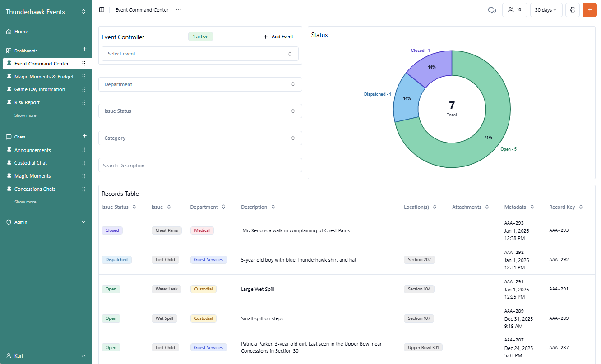The width and height of the screenshot is (601, 364).
Task: Click the Add Event button
Action: pos(278,37)
